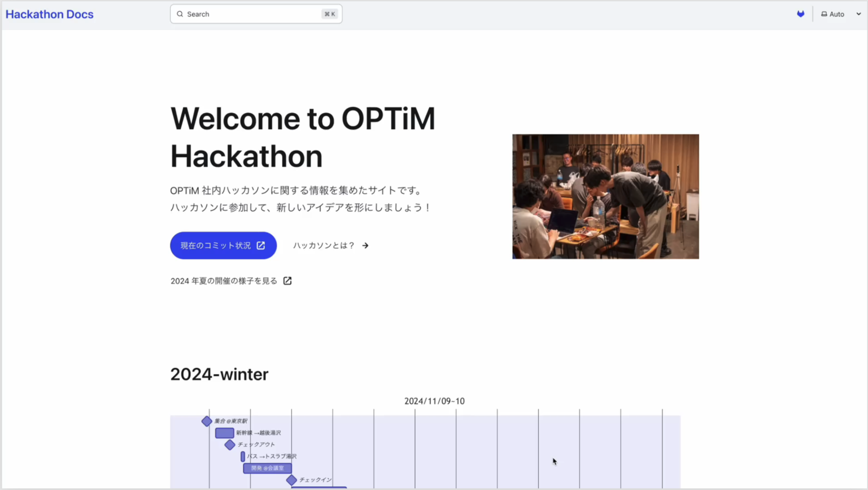The width and height of the screenshot is (868, 490).
Task: Follow the ハッカソンとは？ link
Action: (x=331, y=246)
